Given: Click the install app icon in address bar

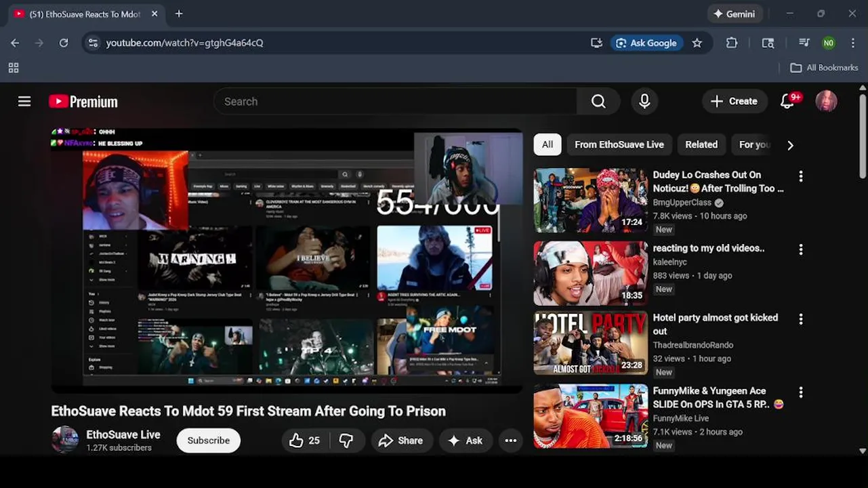Looking at the screenshot, I should (x=596, y=43).
